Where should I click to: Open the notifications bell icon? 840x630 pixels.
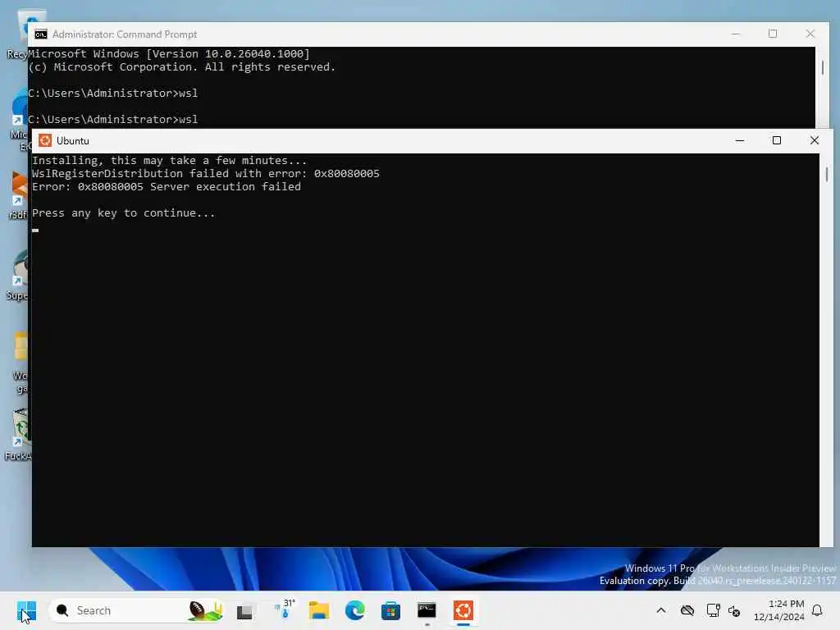tap(818, 610)
